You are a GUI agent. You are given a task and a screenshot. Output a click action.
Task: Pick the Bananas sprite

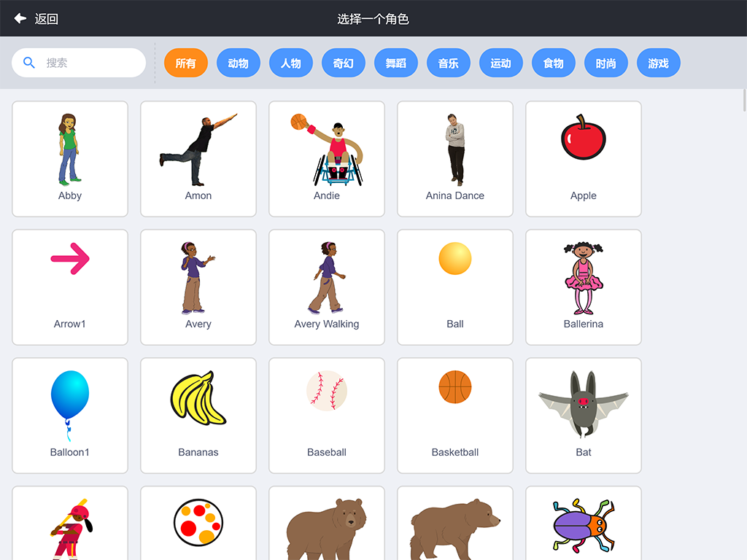[198, 415]
